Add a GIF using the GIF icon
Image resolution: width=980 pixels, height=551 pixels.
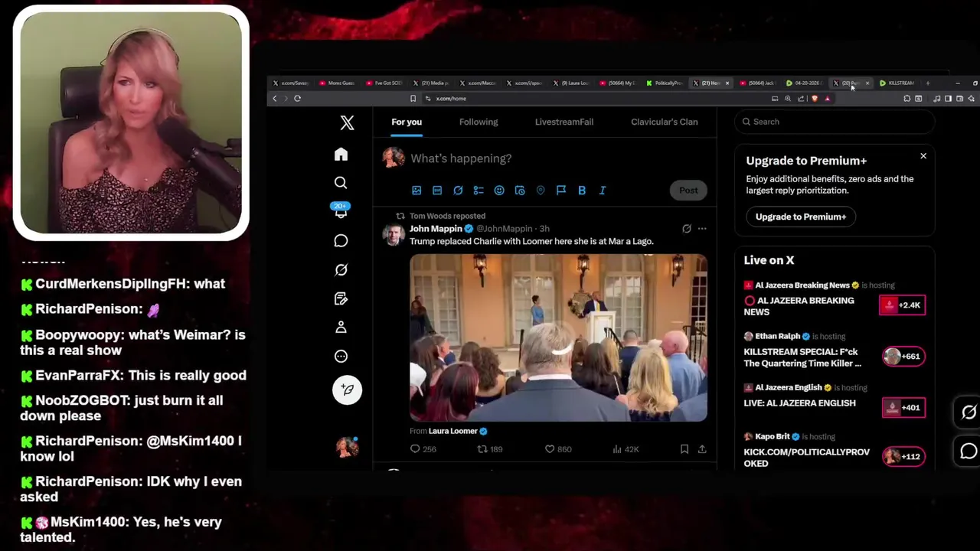[437, 191]
